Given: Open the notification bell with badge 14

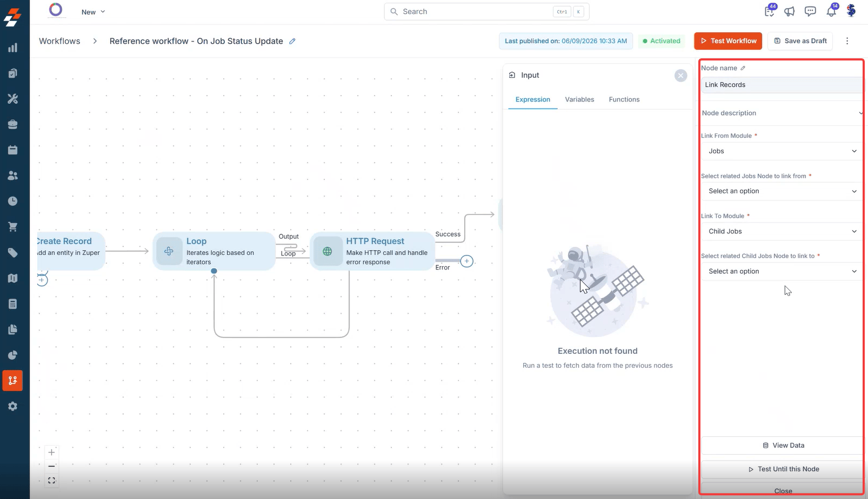Looking at the screenshot, I should point(831,11).
